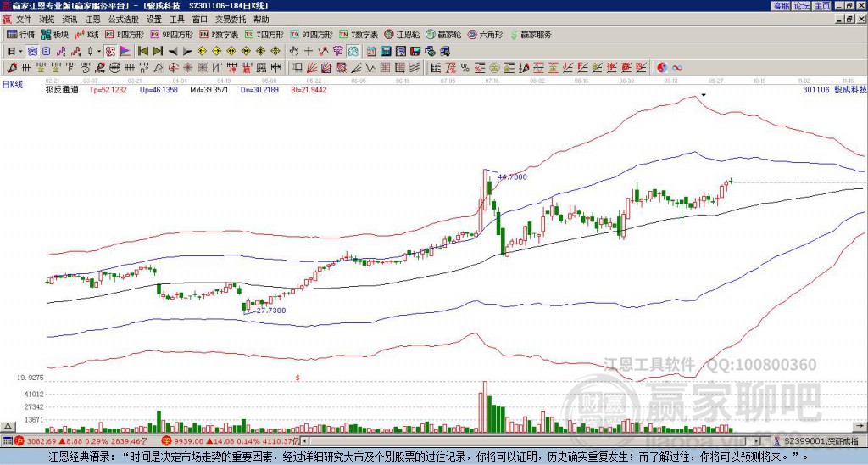This screenshot has width=868, height=465.
Task: Open the calculator icon
Action: click(x=386, y=52)
